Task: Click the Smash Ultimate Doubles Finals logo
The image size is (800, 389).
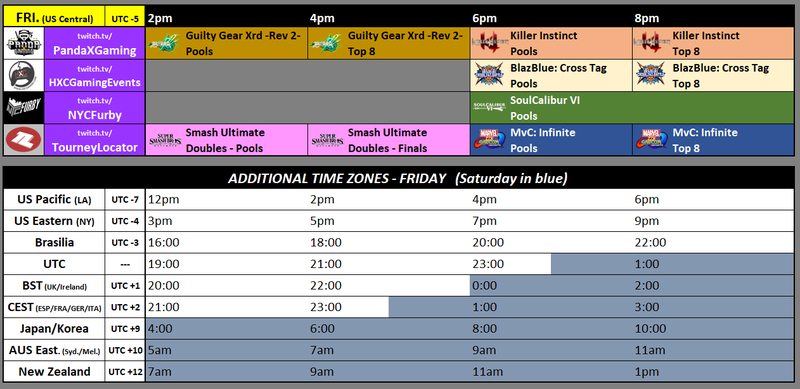Action: click(327, 140)
